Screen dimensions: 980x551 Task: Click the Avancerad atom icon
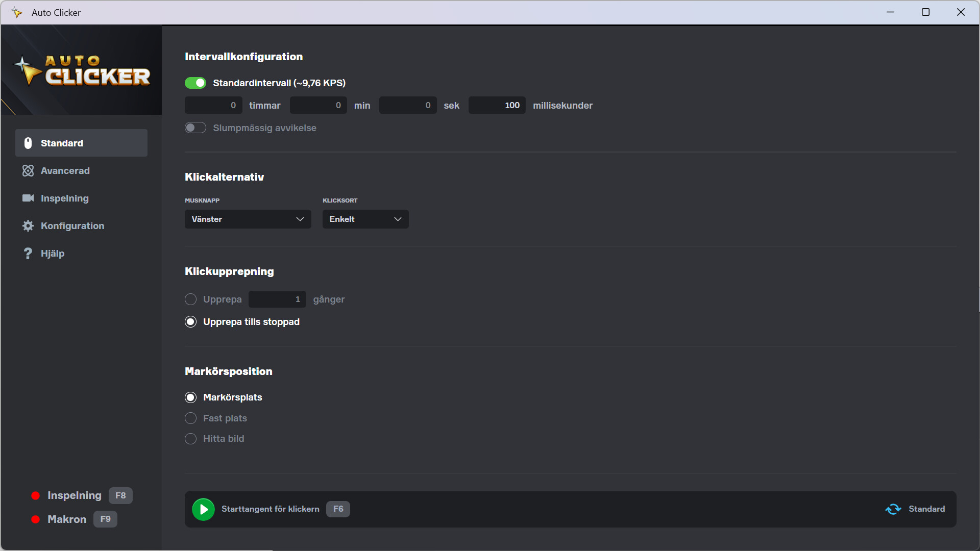click(x=28, y=171)
